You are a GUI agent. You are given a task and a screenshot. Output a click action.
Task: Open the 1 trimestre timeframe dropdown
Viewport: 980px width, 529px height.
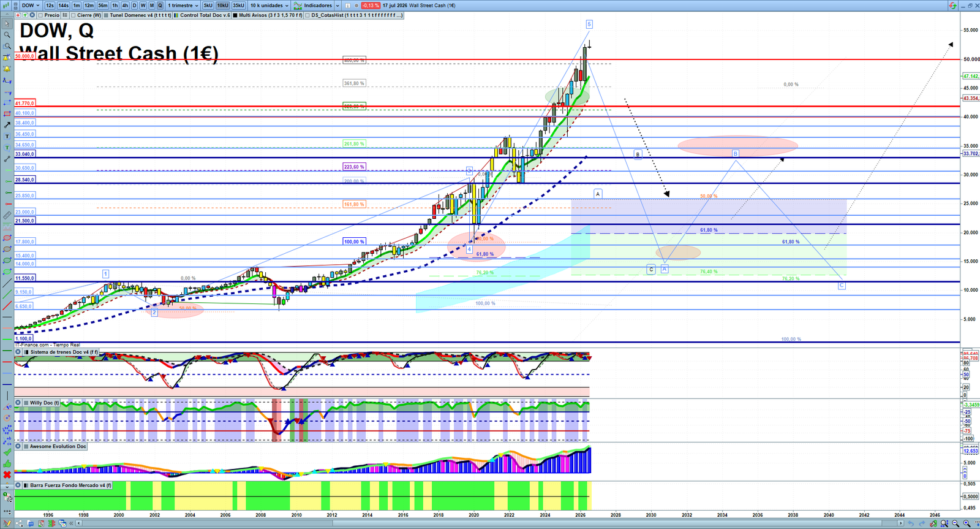coord(183,6)
